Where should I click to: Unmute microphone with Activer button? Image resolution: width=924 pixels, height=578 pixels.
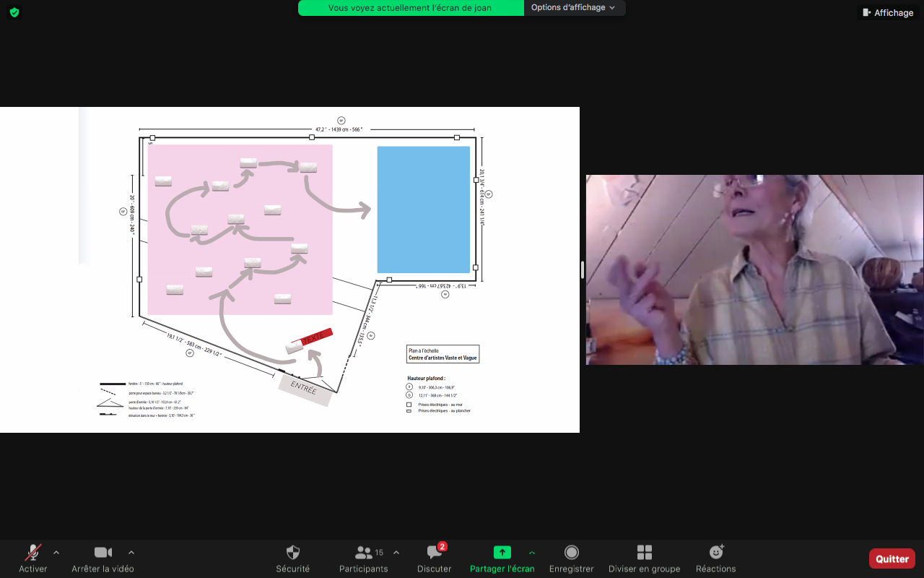coord(33,558)
